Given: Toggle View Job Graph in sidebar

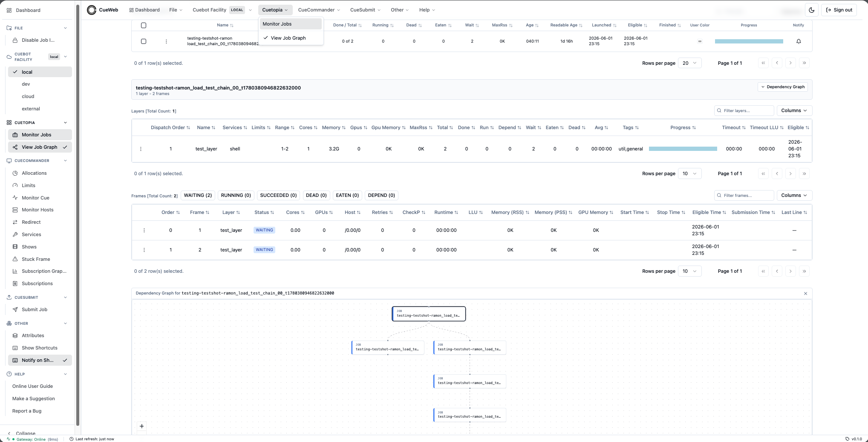Looking at the screenshot, I should point(40,147).
